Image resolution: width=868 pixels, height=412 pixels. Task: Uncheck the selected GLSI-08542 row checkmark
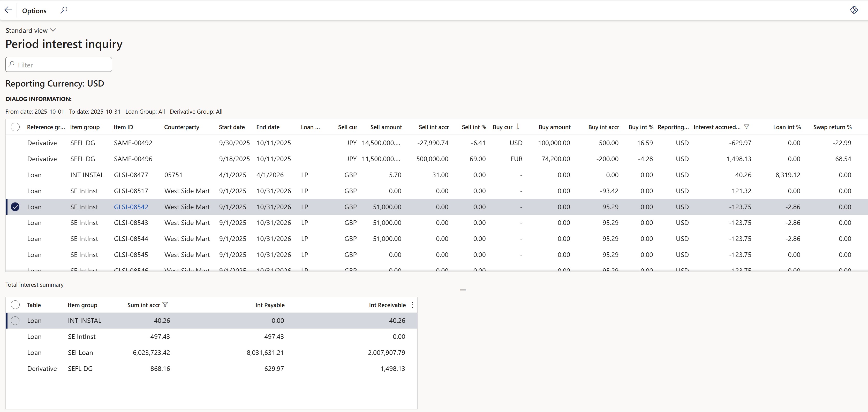click(15, 207)
